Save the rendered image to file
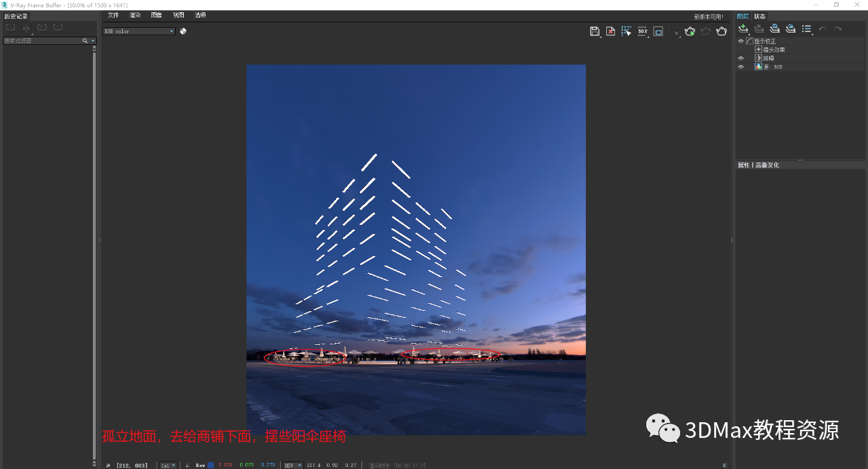This screenshot has width=868, height=469. 595,31
